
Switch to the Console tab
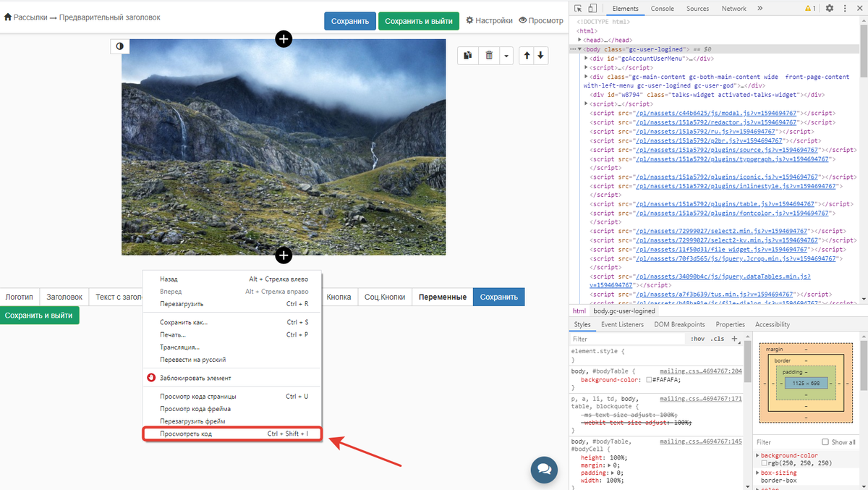point(663,9)
